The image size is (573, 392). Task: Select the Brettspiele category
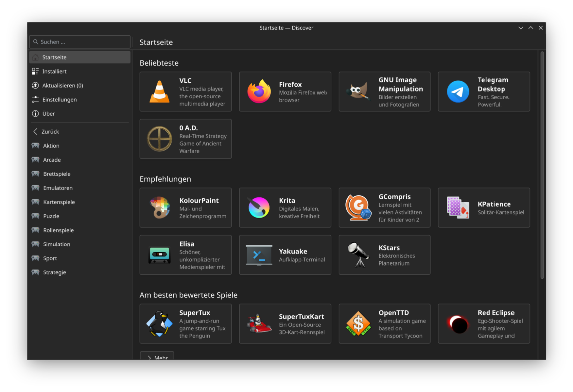tap(80, 174)
